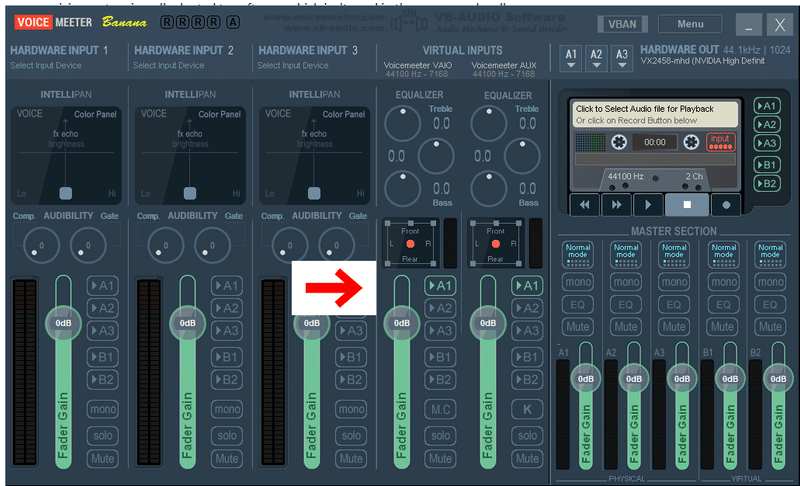Viewport: 800px width, 486px height.
Task: Click Voicemeeter VAIO surround panner dot
Action: 410,244
